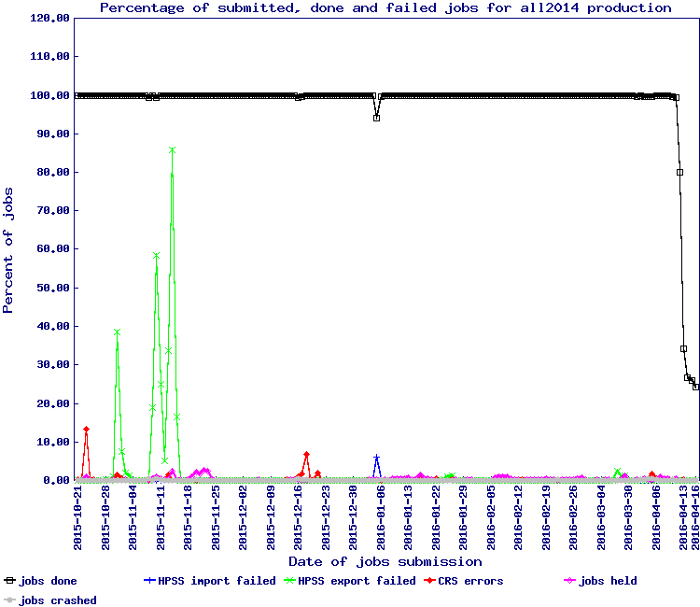The image size is (700, 607).
Task: Click the jobs done point at 80 percent
Action: 679,172
